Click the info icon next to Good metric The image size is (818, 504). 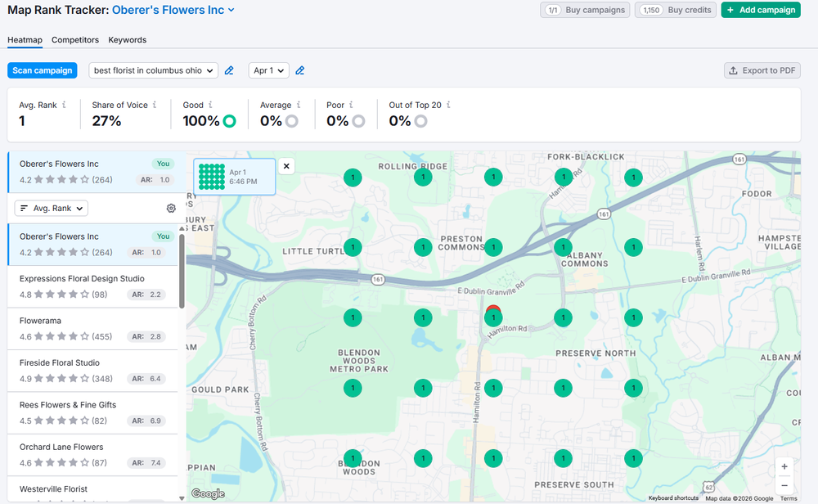click(212, 105)
